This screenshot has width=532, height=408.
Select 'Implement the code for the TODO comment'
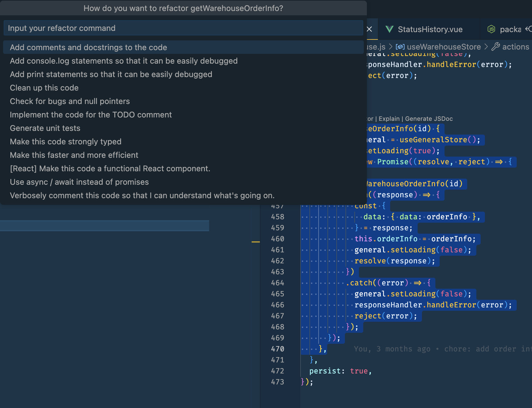pos(183,115)
